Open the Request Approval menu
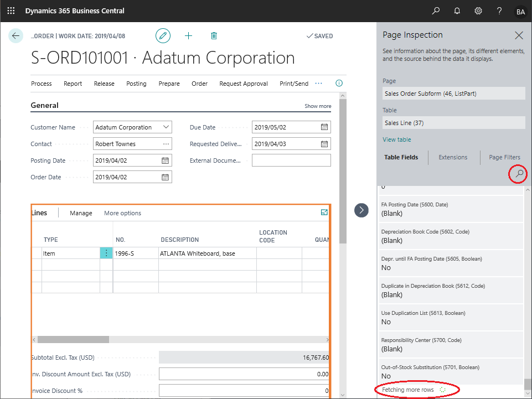The image size is (532, 399). (x=244, y=84)
